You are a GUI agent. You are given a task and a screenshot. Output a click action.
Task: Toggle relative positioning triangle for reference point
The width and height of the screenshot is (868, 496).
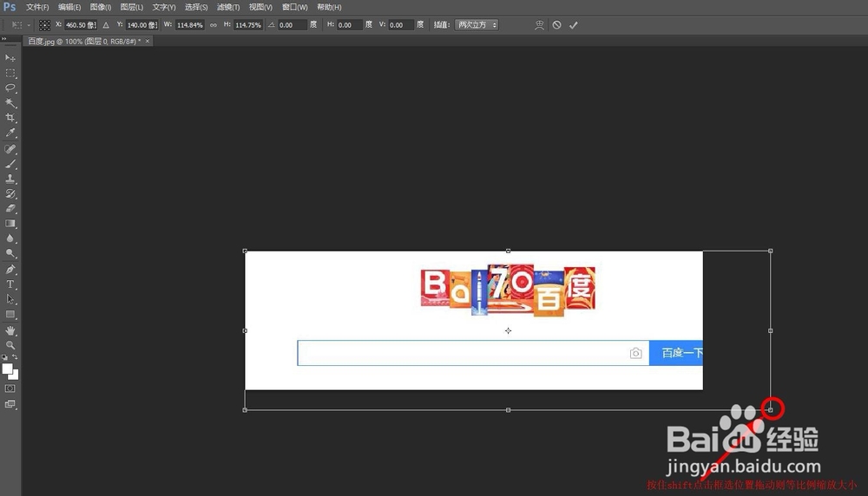(x=106, y=25)
